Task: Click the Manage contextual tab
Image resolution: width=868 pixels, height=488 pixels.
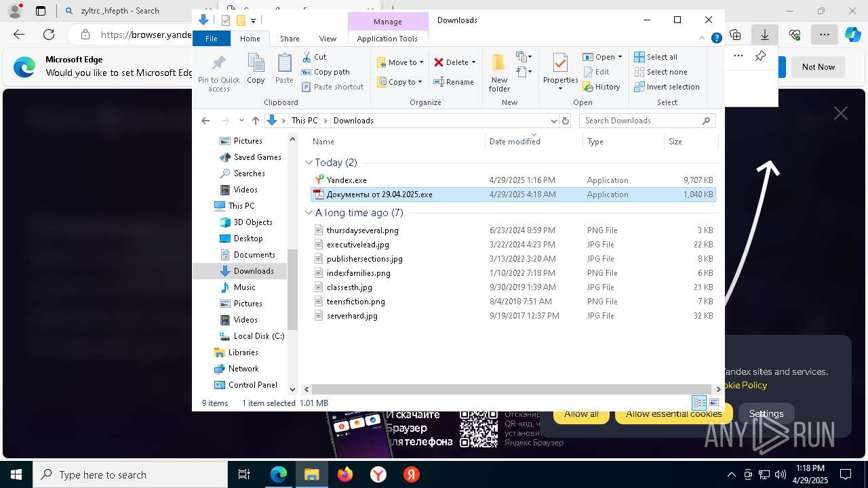Action: tap(388, 22)
